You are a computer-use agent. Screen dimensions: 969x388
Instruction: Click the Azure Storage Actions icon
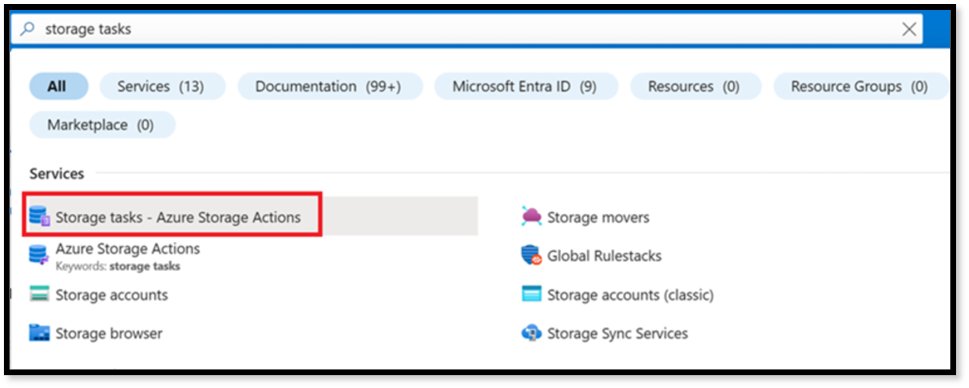[x=39, y=256]
